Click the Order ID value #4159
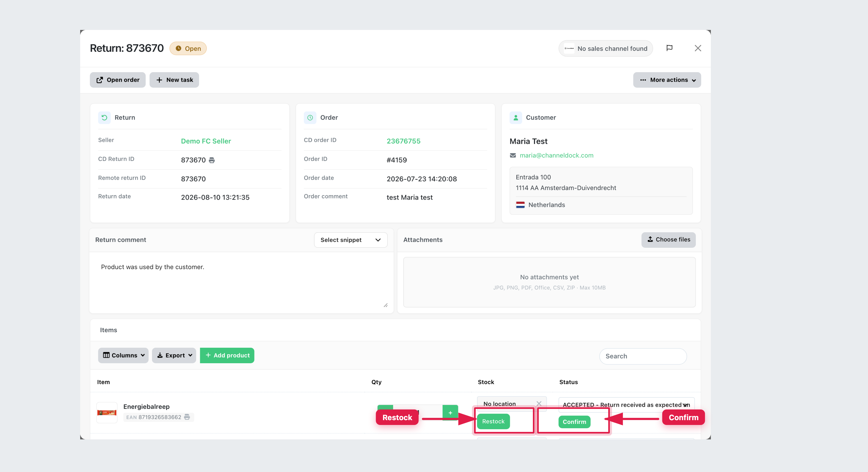 click(397, 160)
